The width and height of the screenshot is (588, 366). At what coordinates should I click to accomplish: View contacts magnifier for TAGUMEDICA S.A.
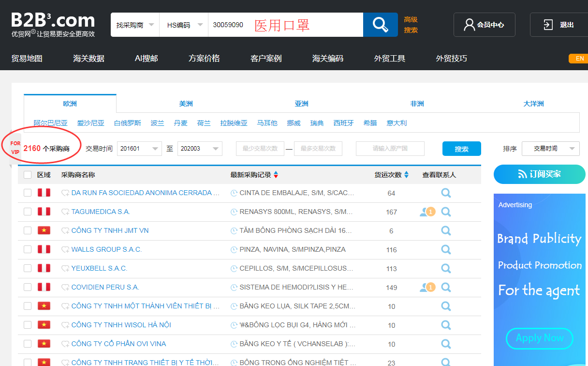(446, 212)
